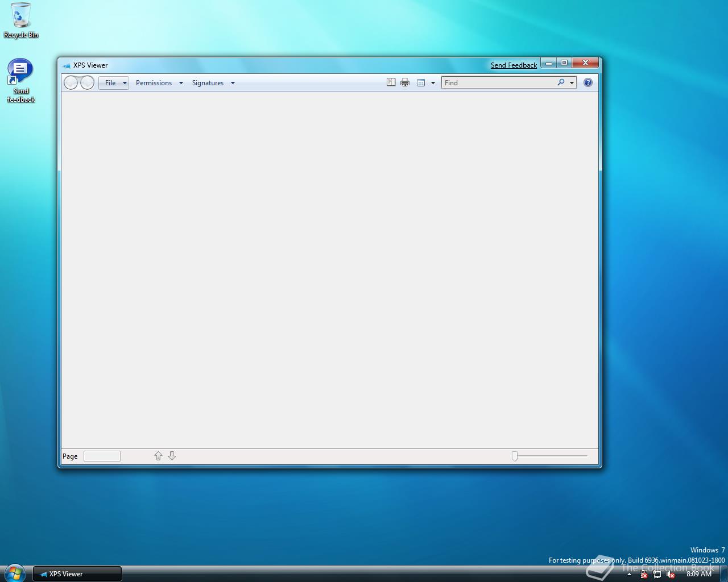Click the Show desktop button
Image resolution: width=728 pixels, height=582 pixels.
coord(723,573)
